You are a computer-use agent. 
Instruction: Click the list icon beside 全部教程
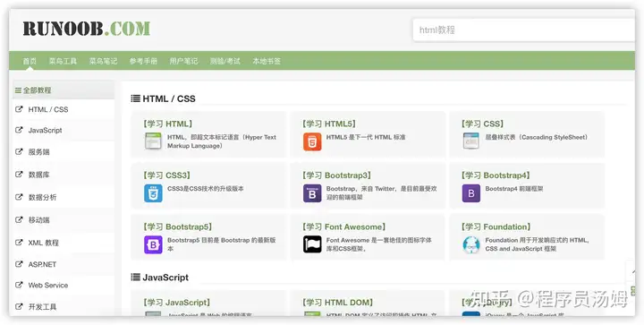18,90
